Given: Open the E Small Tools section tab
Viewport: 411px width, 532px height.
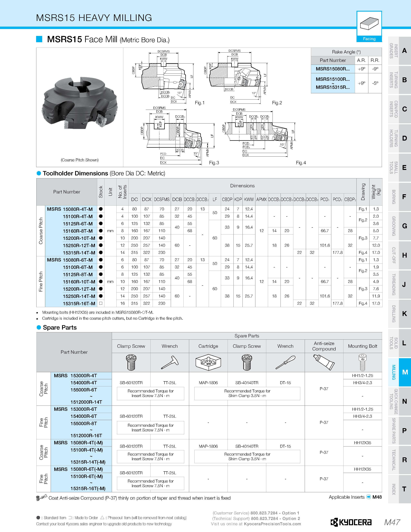Looking at the screenshot, I should [399, 168].
